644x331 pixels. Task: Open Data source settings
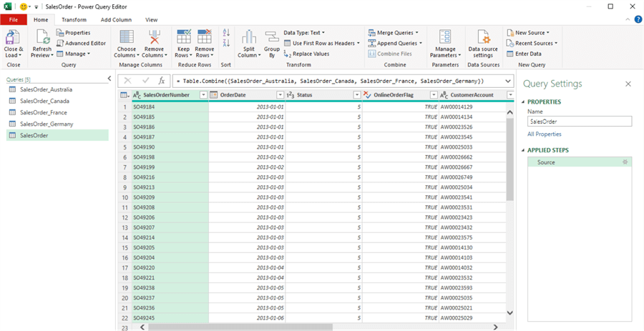[483, 44]
